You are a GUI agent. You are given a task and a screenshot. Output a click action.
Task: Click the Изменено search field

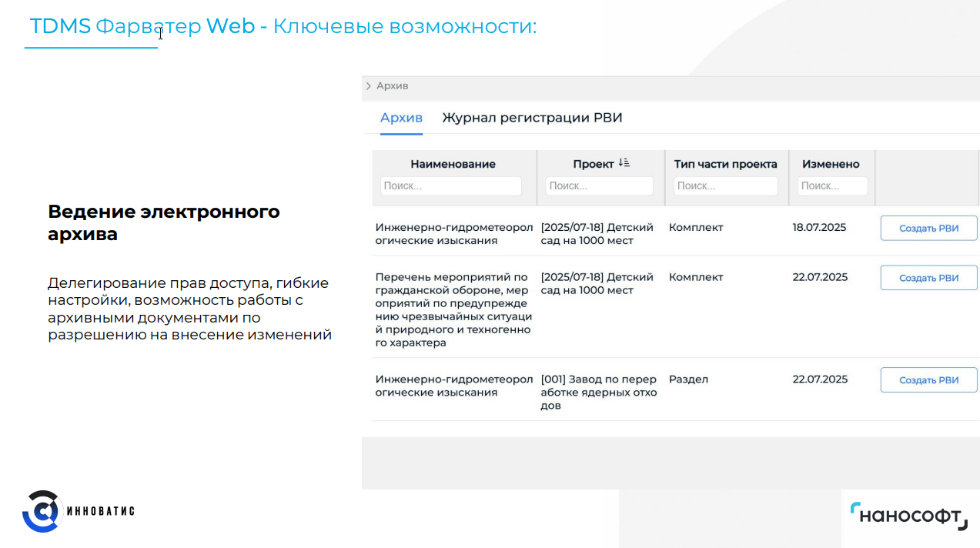(x=832, y=186)
